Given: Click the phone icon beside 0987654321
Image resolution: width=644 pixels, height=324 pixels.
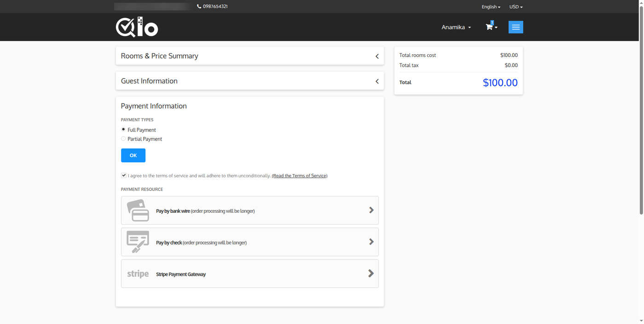Looking at the screenshot, I should tap(199, 6).
